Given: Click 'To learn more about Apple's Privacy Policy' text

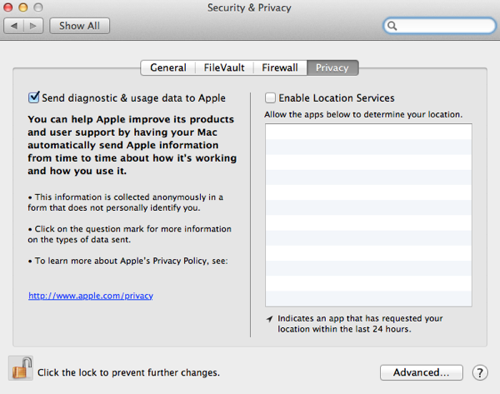Looking at the screenshot, I should (128, 261).
